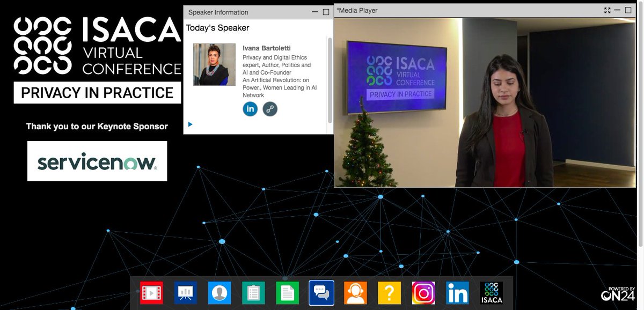644x310 pixels.
Task: Open ISACA's Instagram page
Action: point(423,292)
